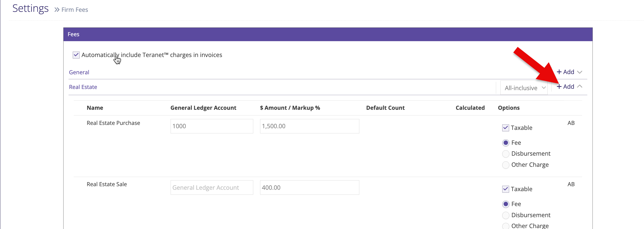The height and width of the screenshot is (229, 644).
Task: Edit Real Estate Purchase amount field
Action: click(x=309, y=126)
